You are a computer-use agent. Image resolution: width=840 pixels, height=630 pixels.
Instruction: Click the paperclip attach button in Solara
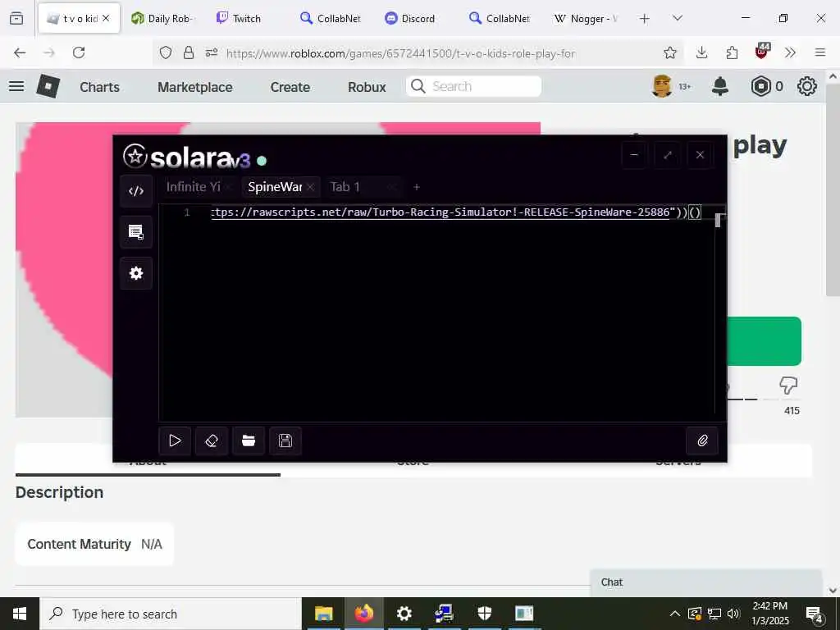coord(702,441)
